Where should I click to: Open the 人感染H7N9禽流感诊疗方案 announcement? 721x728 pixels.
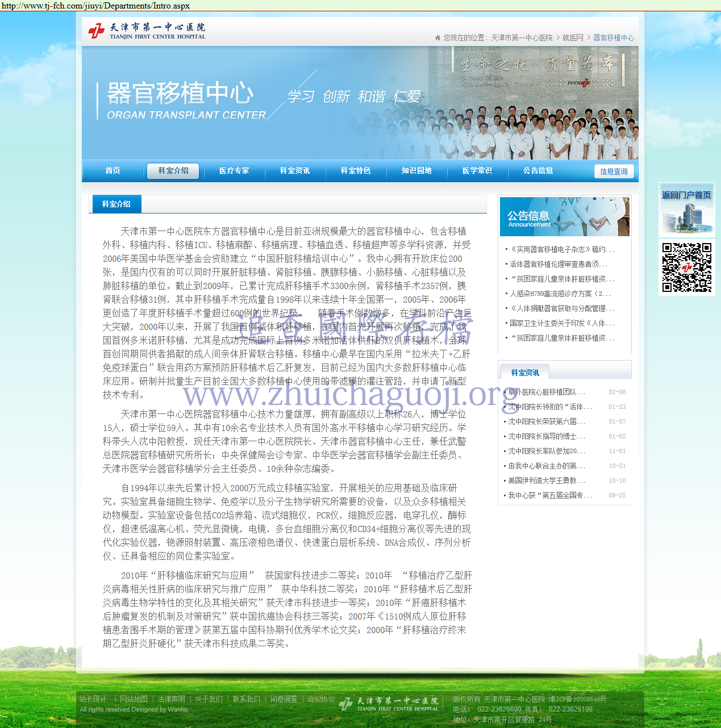tap(560, 294)
